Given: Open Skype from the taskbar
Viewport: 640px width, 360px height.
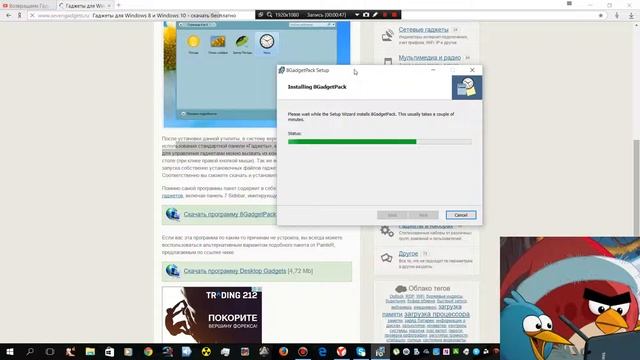Looking at the screenshot, I should [361, 351].
